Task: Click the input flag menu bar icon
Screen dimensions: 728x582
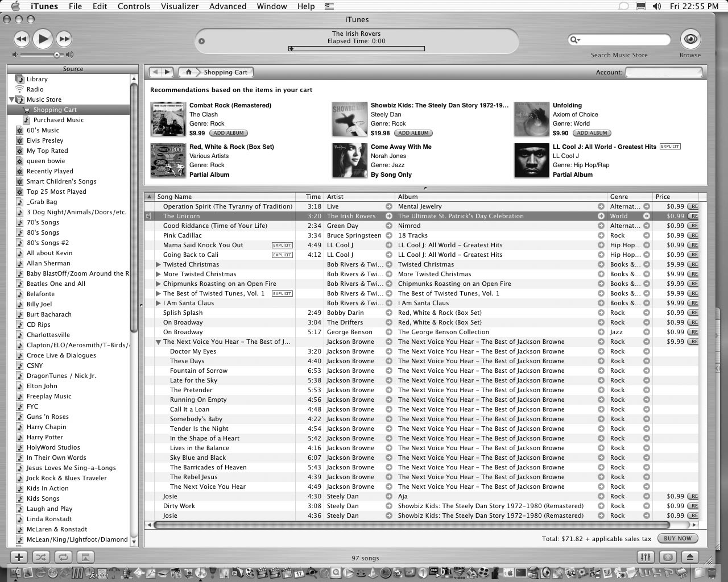Action: pyautogui.click(x=329, y=6)
